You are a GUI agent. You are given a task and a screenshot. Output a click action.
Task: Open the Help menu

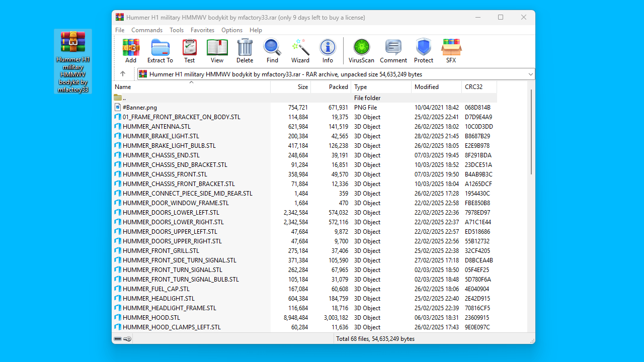[256, 30]
